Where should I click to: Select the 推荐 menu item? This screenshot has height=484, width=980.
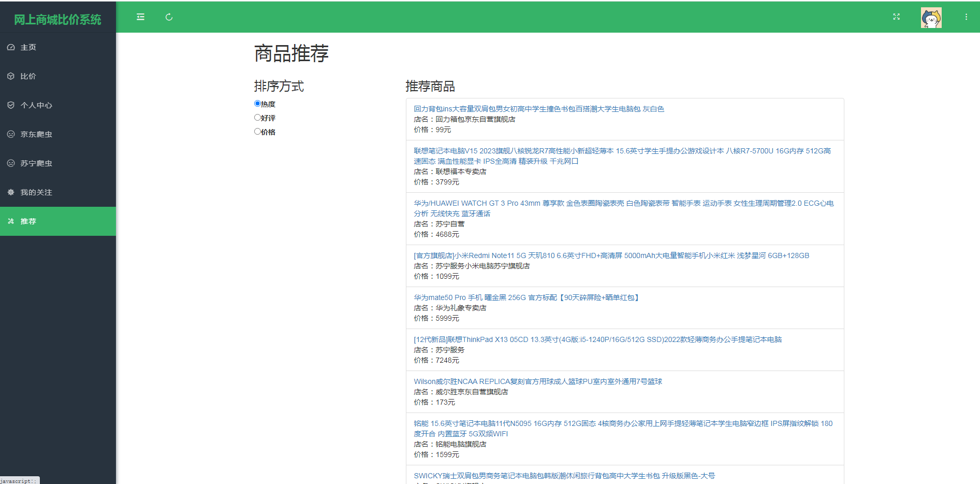pos(58,221)
